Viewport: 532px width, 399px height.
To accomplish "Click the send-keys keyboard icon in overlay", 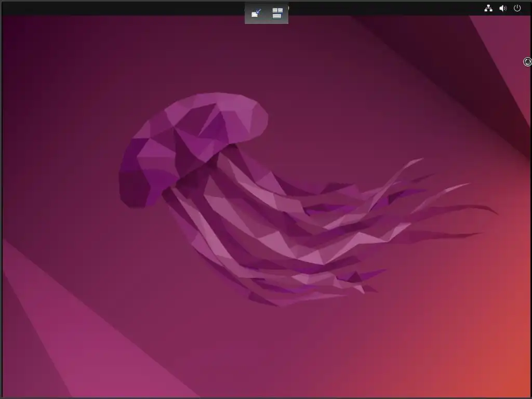I will click(277, 13).
